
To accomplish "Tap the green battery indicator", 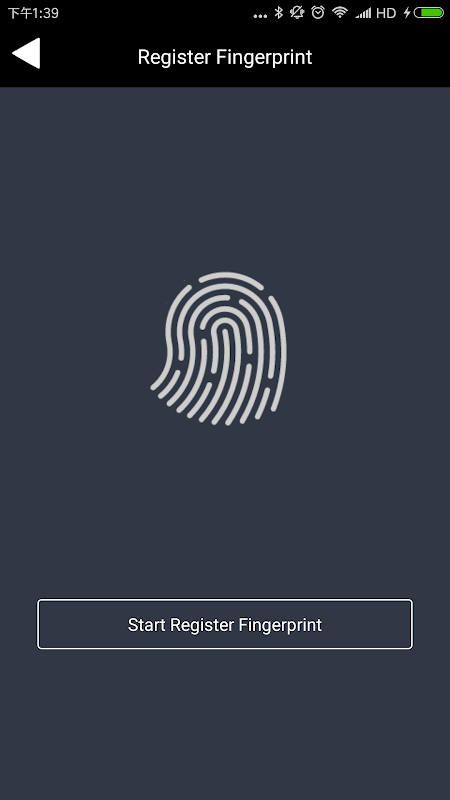I will point(429,13).
